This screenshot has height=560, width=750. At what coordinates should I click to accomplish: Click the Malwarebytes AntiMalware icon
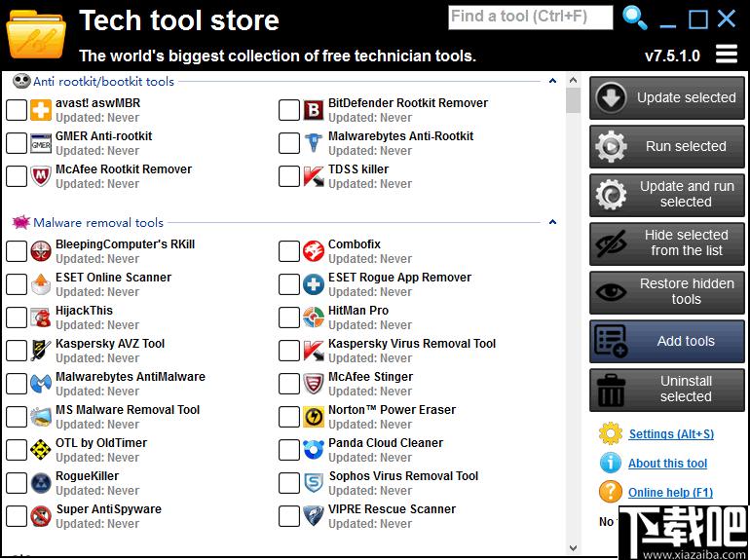[41, 384]
